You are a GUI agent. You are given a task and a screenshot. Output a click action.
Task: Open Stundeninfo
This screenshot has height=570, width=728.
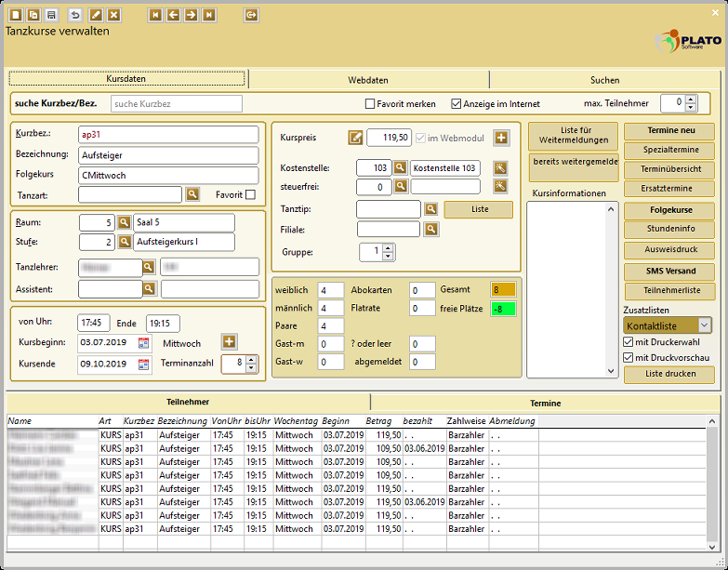click(669, 229)
